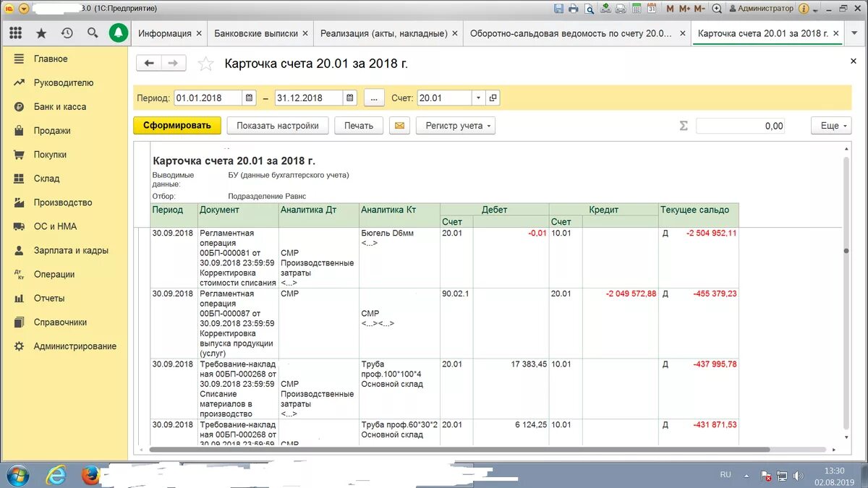This screenshot has height=488, width=868.
Task: Click the sum value field showing 0,00
Action: [741, 126]
